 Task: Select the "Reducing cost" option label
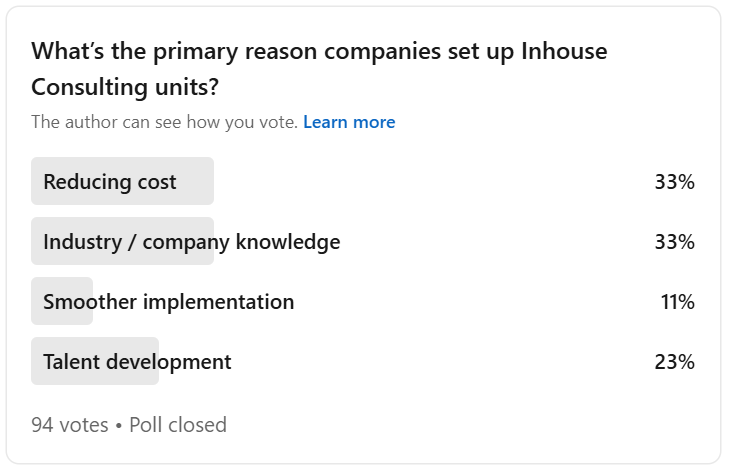[x=110, y=182]
